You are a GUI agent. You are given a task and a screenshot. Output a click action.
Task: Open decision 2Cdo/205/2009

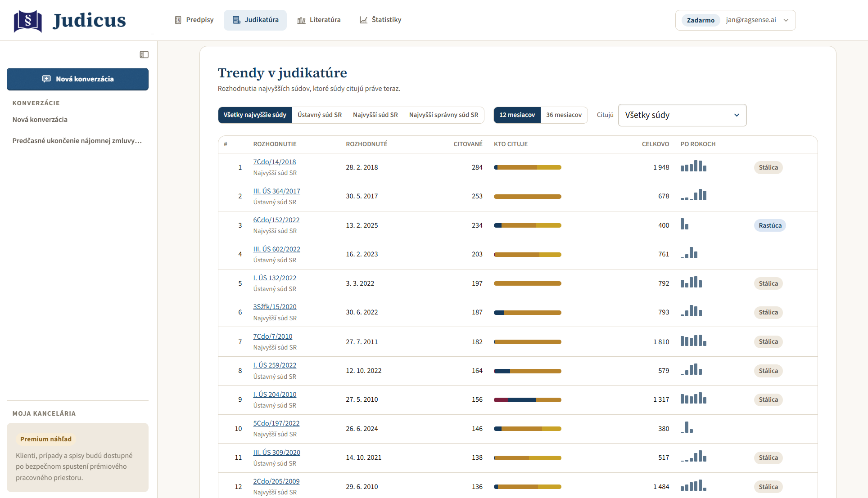pos(276,481)
